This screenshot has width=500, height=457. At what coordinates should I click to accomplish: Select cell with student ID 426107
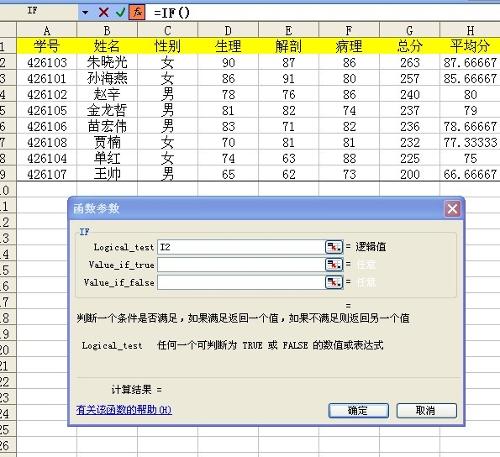[x=47, y=174]
